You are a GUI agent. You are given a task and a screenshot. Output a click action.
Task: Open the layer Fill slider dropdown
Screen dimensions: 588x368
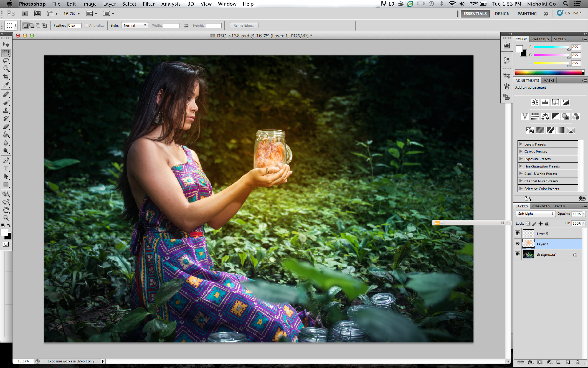tap(584, 223)
